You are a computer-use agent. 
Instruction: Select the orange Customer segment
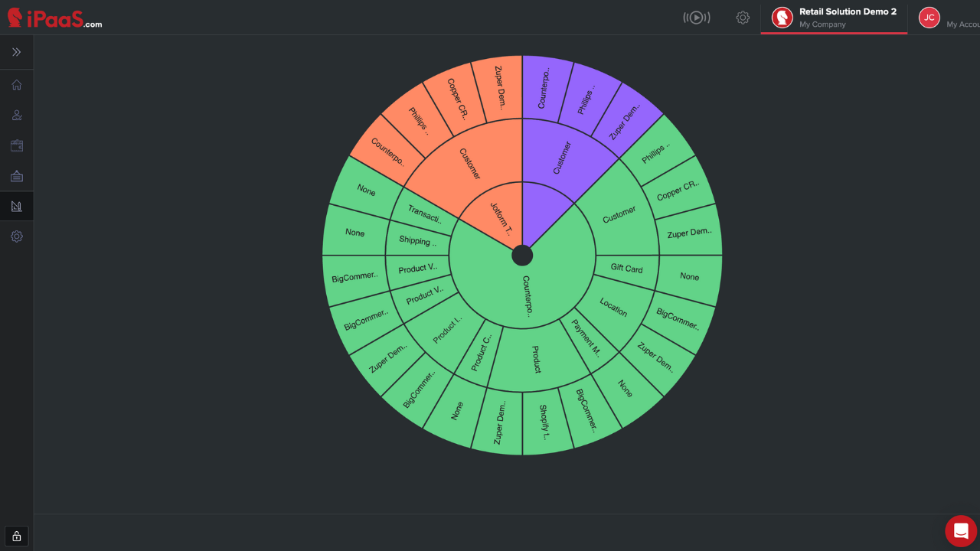pos(469,164)
